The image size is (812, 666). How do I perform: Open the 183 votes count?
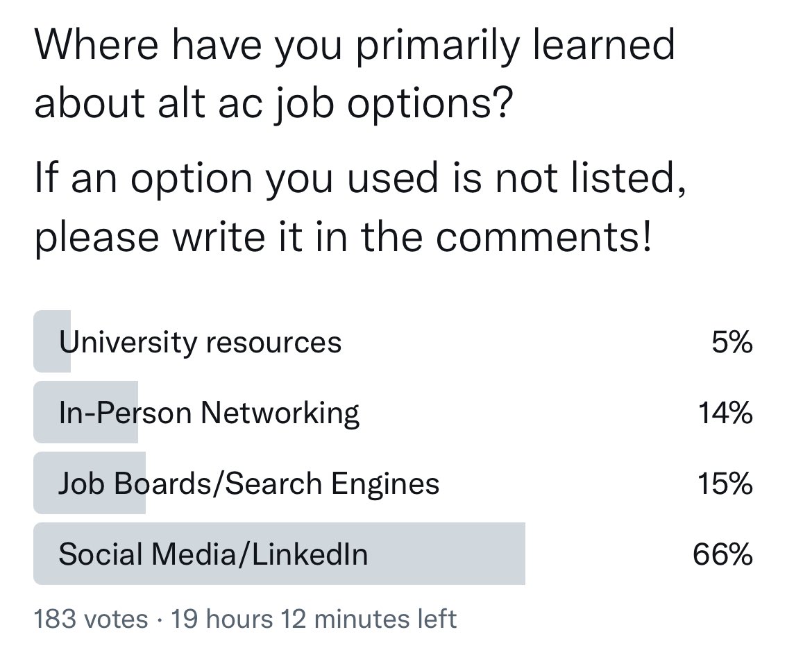[x=91, y=620]
